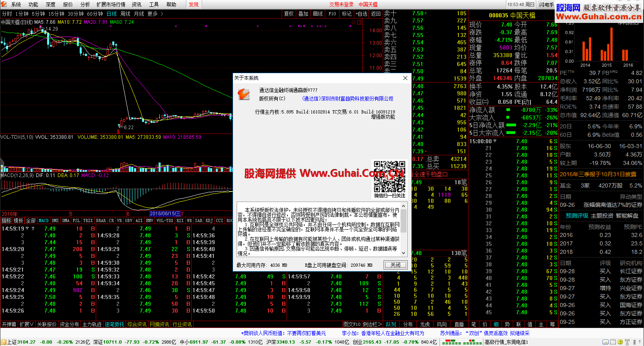Click the 返回 back button
The height and width of the screenshot is (346, 644).
(x=376, y=14)
